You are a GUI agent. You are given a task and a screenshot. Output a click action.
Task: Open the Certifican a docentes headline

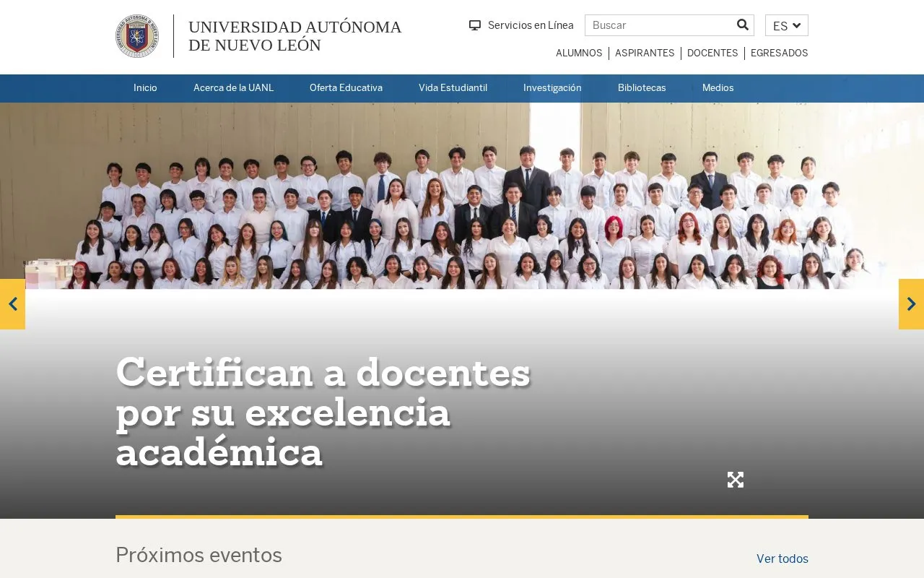(323, 412)
